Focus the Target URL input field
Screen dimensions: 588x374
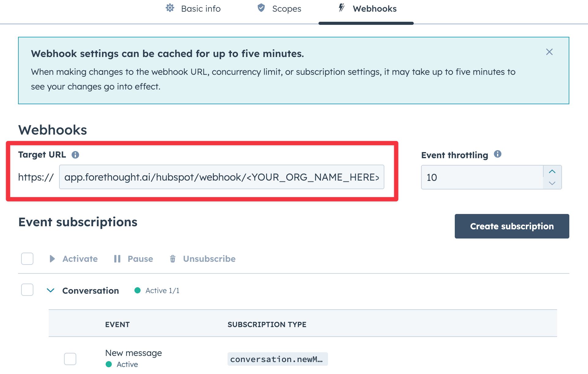222,177
